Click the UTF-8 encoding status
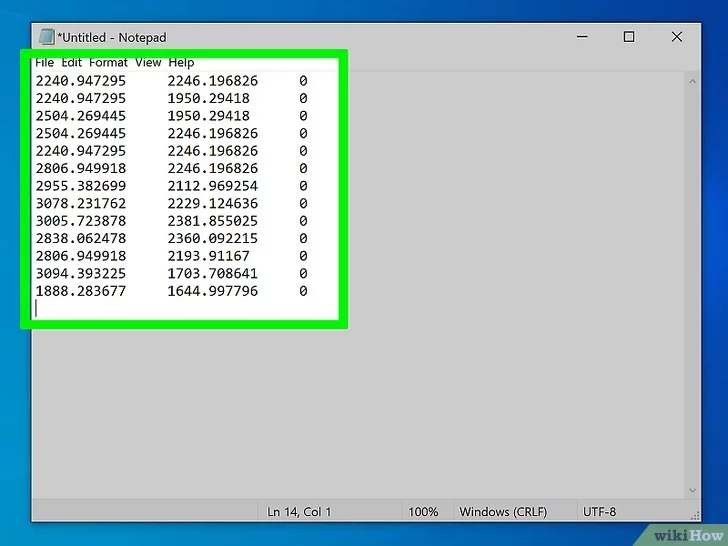 coord(599,512)
